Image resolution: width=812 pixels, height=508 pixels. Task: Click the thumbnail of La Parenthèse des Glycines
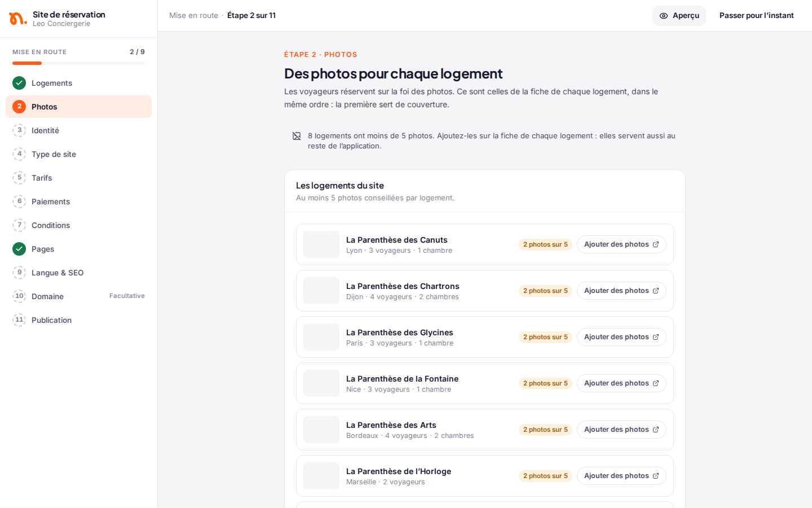click(x=321, y=337)
